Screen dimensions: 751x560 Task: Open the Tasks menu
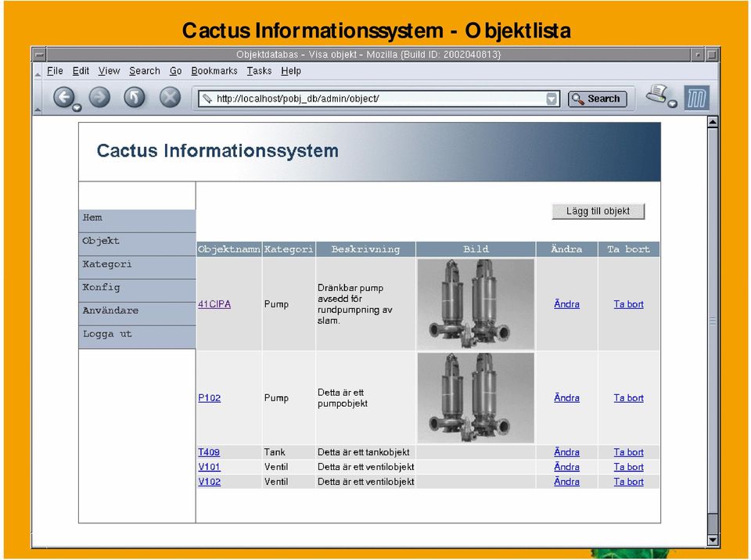pyautogui.click(x=259, y=71)
